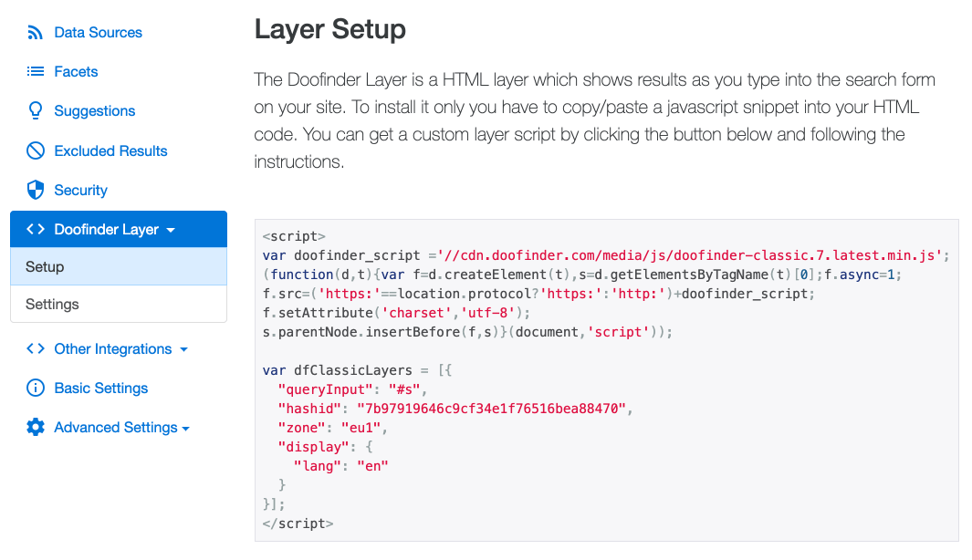
Task: Open the Suggestions section
Action: click(x=94, y=111)
